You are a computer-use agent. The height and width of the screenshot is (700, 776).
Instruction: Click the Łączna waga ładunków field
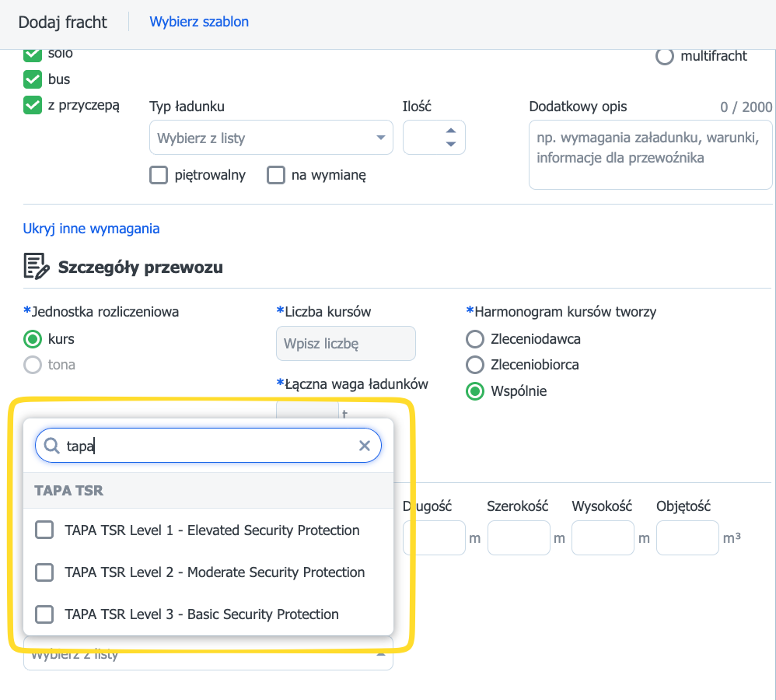point(307,409)
